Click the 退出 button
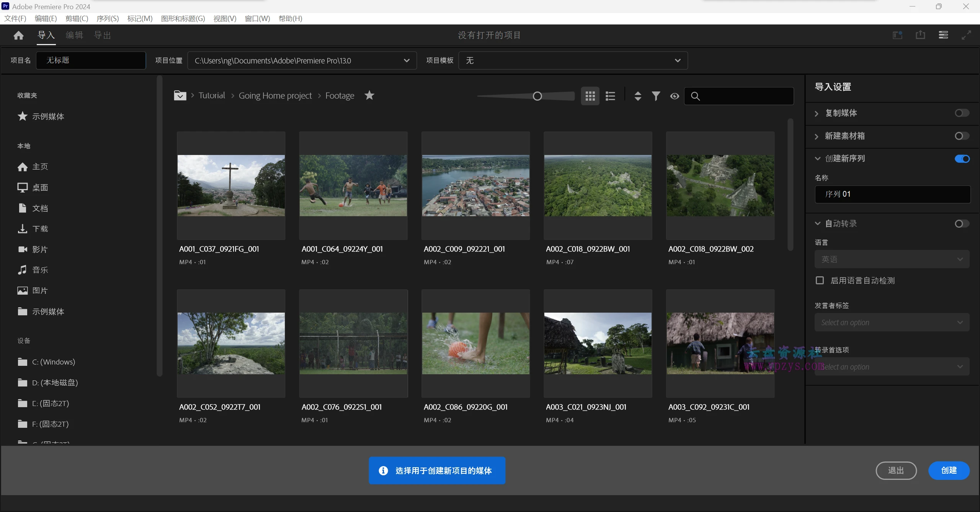The height and width of the screenshot is (512, 980). point(896,470)
